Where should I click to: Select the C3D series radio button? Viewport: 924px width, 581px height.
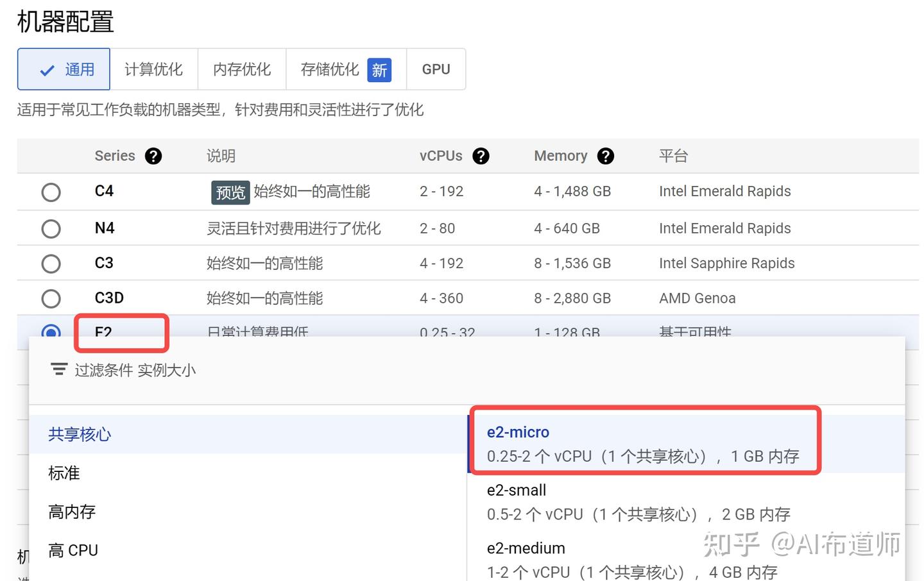pyautogui.click(x=51, y=298)
